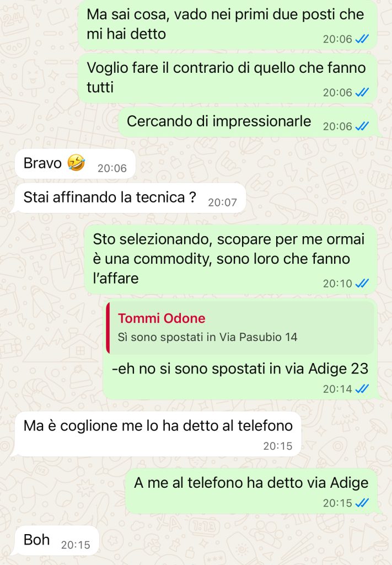Select the 'Stai affinando la tecnica ?' message

point(130,198)
